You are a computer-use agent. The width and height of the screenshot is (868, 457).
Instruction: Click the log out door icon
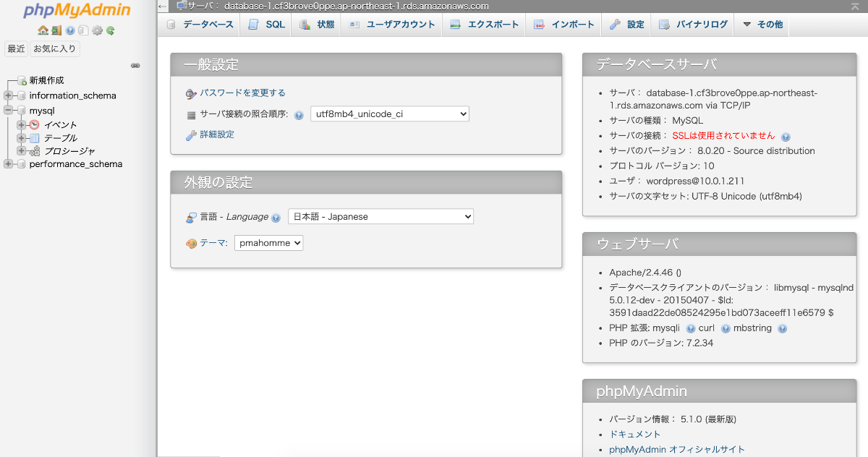click(x=56, y=30)
